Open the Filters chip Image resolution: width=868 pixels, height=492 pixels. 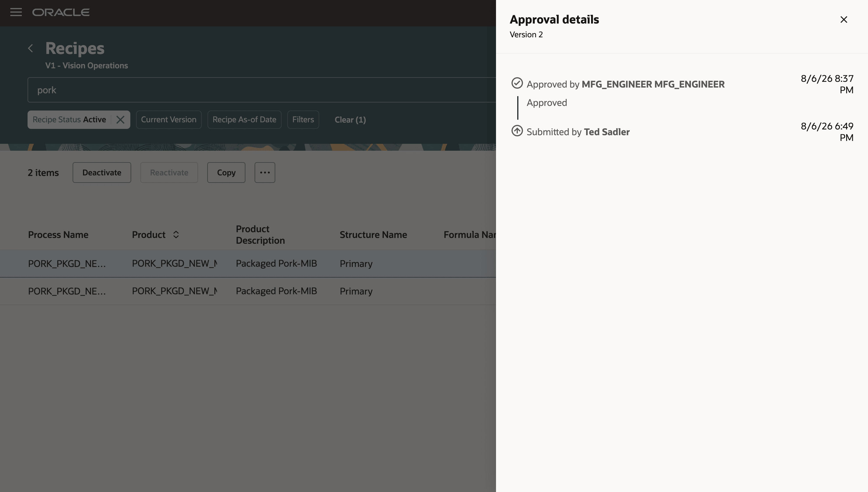303,120
